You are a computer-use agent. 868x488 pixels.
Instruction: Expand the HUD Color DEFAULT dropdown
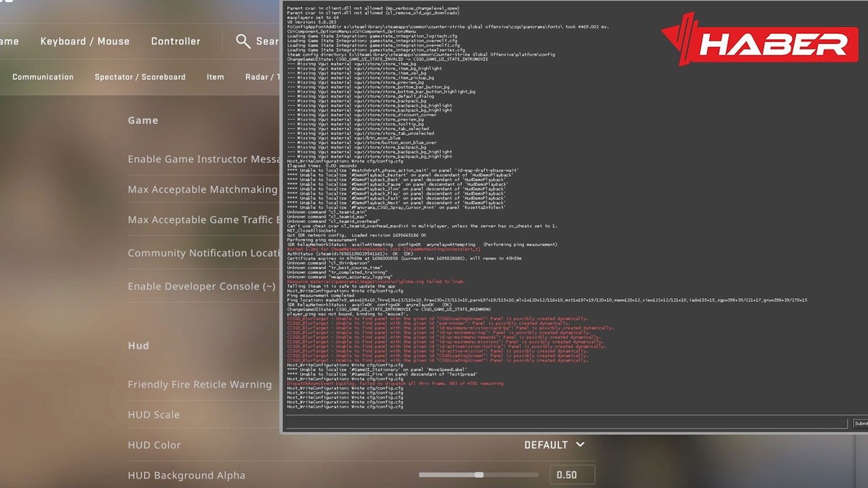[x=554, y=445]
